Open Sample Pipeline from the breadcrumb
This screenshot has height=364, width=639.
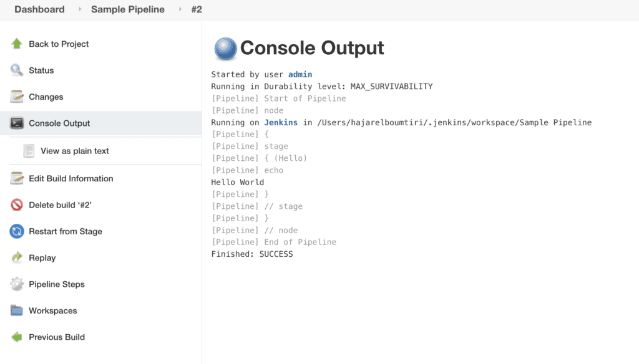pyautogui.click(x=127, y=9)
